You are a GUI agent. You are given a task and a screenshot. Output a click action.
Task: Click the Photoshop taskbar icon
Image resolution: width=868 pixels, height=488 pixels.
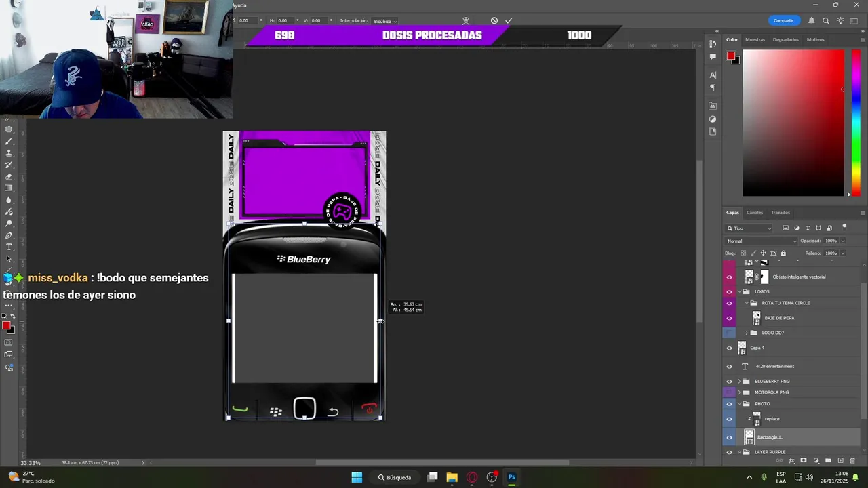point(512,477)
